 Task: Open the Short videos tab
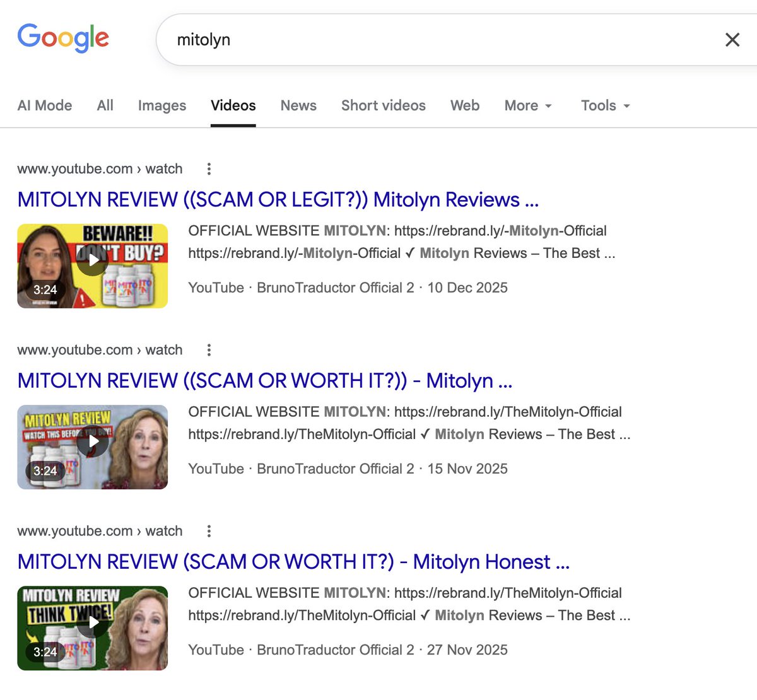[x=384, y=105]
